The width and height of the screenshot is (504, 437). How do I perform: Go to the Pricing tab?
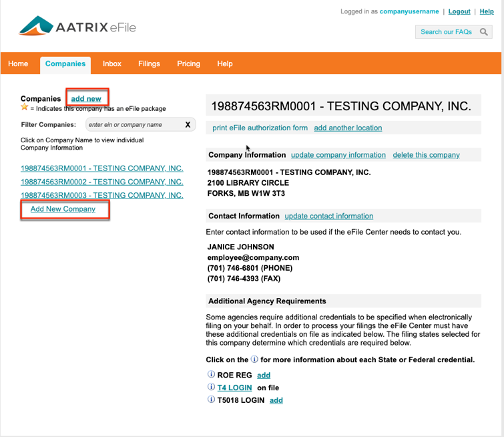pos(188,64)
